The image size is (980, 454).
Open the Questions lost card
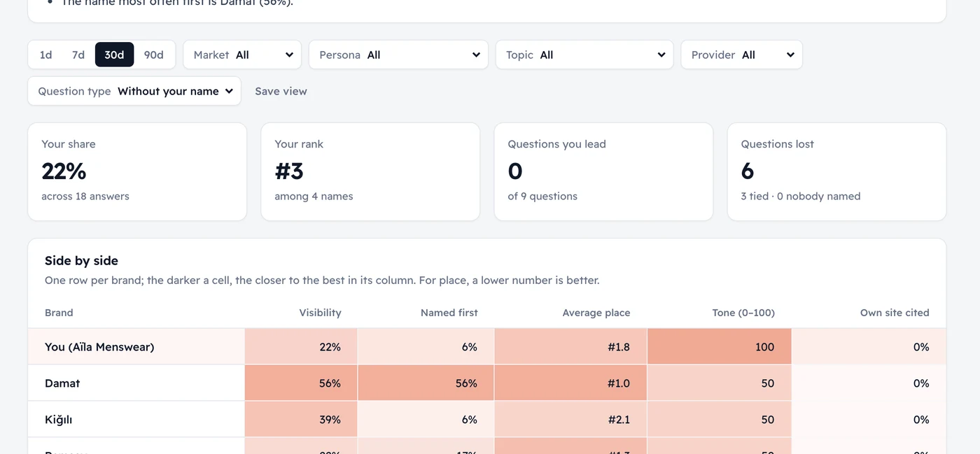click(x=837, y=172)
